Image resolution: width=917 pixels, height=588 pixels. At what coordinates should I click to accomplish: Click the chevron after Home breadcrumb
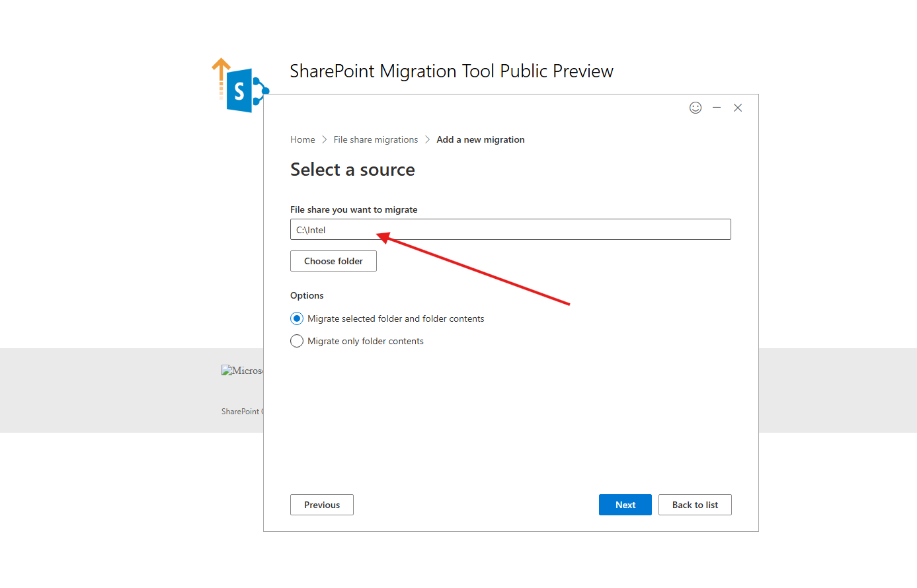click(x=325, y=140)
